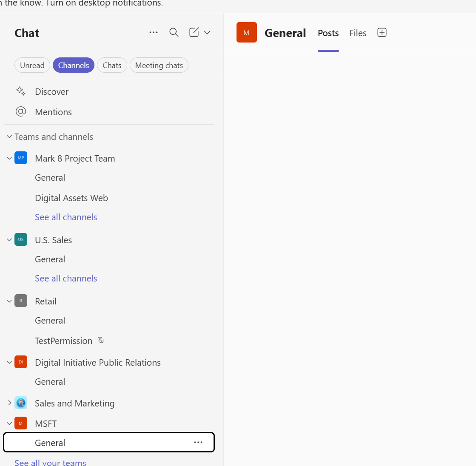Collapse the Teams and channels section
The height and width of the screenshot is (466, 476).
[x=9, y=136]
